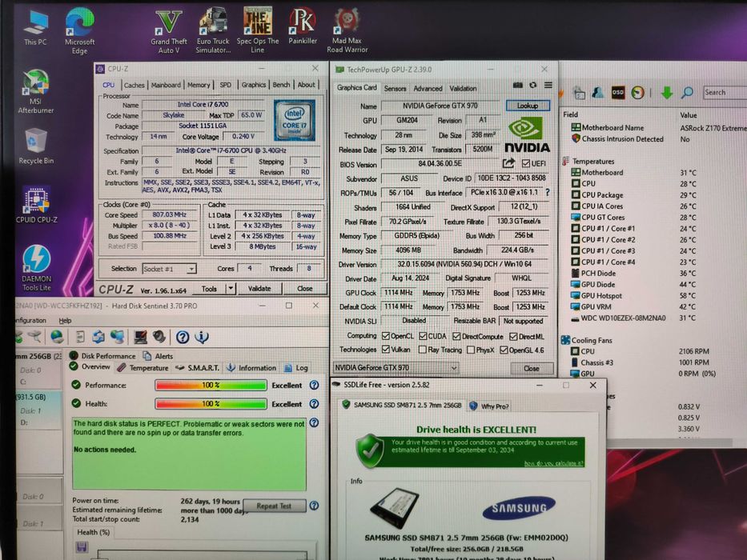
Task: Open Help menu in Hard Disk Sentinel
Action: 66,321
